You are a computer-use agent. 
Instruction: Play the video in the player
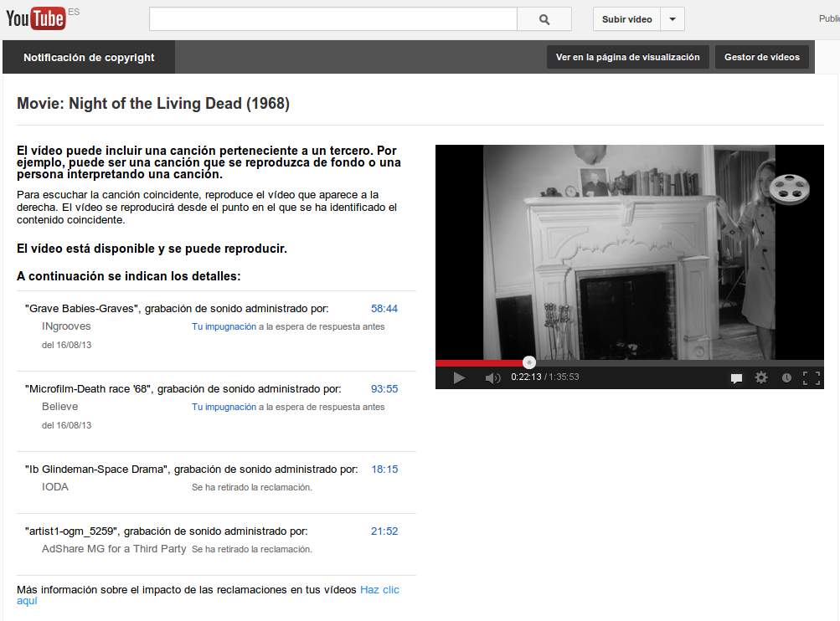(458, 377)
